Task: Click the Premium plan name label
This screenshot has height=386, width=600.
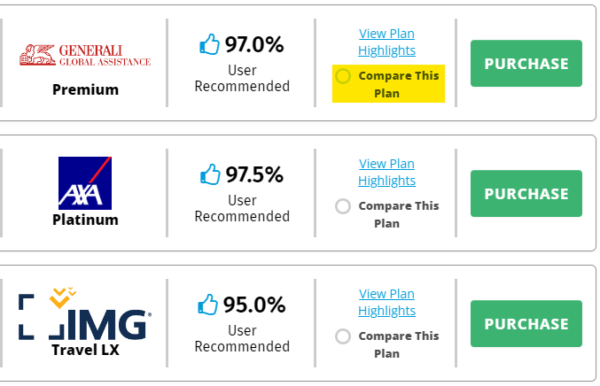Action: point(85,90)
